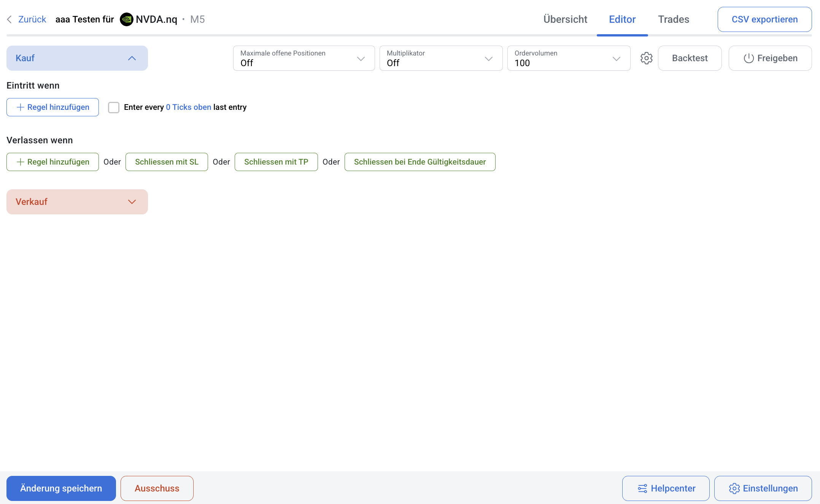Image resolution: width=820 pixels, height=504 pixels.
Task: Click plus icon under Verlassen wenn
Action: 21,162
